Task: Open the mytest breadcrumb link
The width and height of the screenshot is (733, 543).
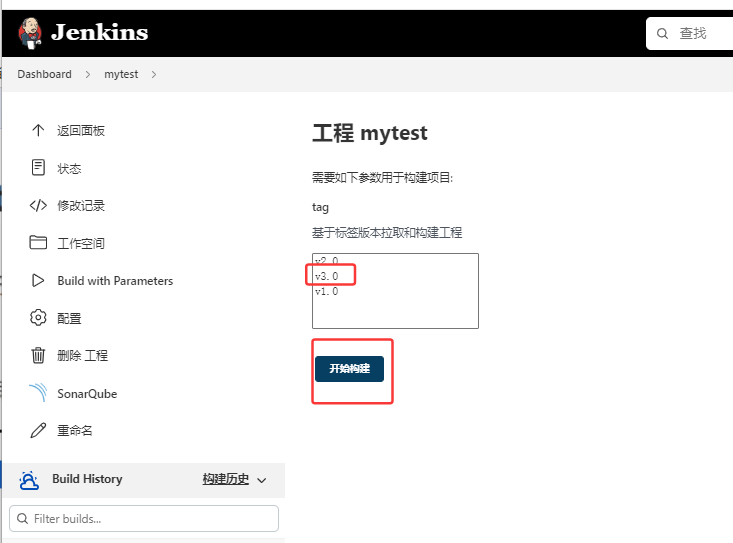Action: tap(121, 74)
